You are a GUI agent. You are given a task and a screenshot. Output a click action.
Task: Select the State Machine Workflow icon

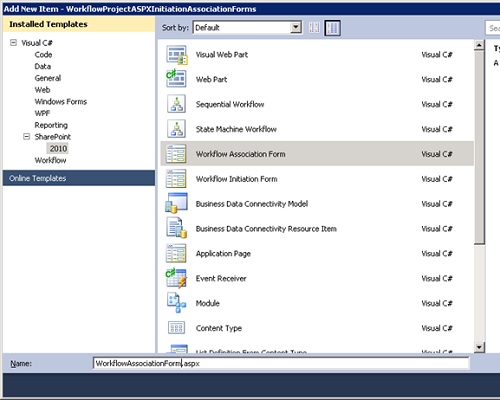[x=176, y=129]
